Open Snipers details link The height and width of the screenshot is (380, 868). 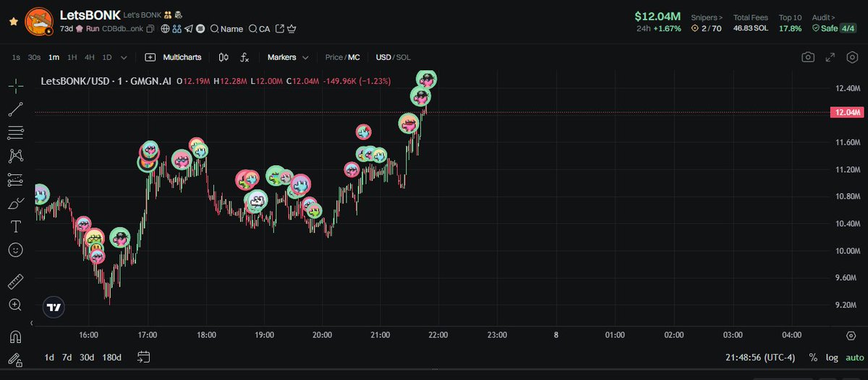pyautogui.click(x=706, y=17)
